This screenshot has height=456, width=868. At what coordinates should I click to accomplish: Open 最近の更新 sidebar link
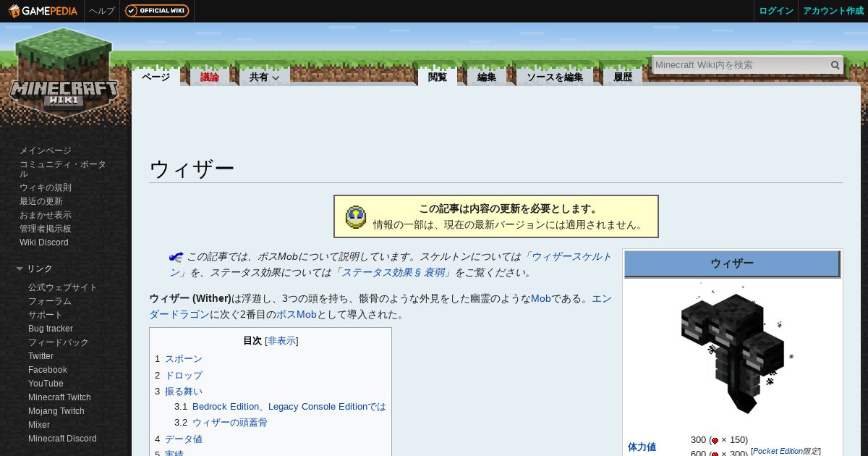(x=41, y=201)
